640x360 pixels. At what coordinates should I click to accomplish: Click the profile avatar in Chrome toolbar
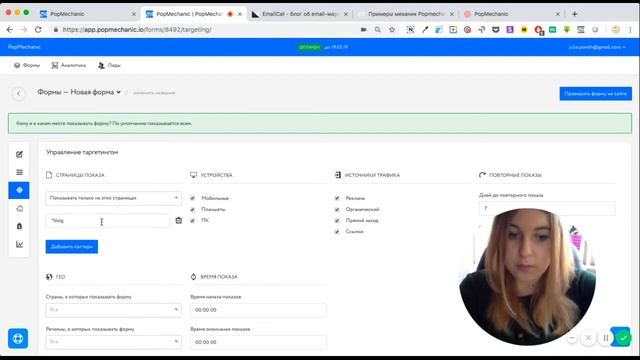(616, 29)
